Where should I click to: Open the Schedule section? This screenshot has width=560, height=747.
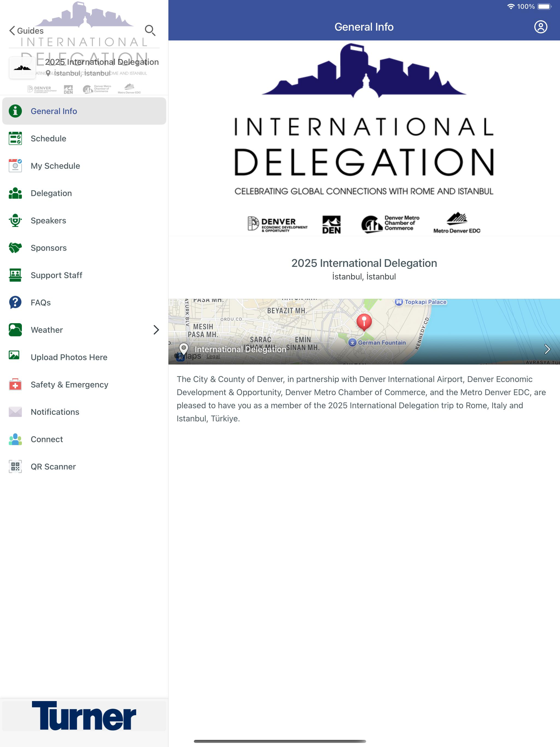point(84,138)
